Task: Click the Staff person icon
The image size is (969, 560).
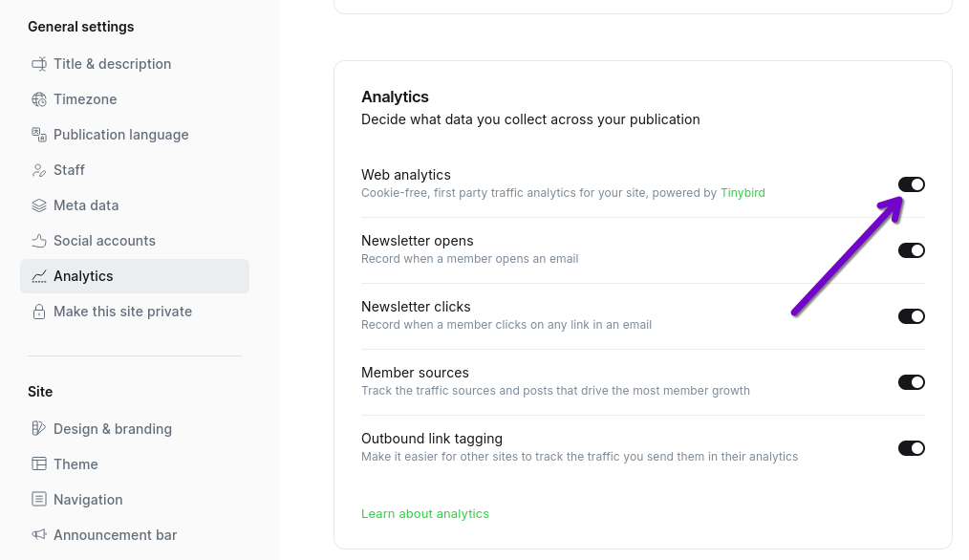Action: tap(39, 170)
